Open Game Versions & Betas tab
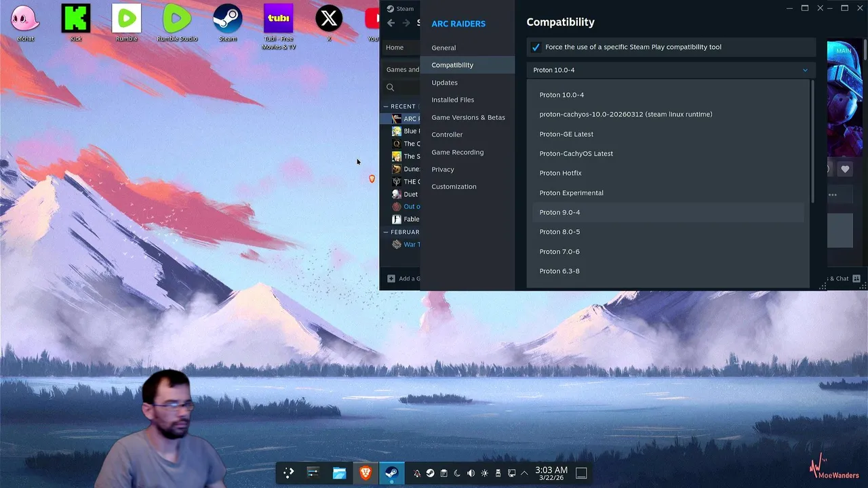 coord(467,117)
